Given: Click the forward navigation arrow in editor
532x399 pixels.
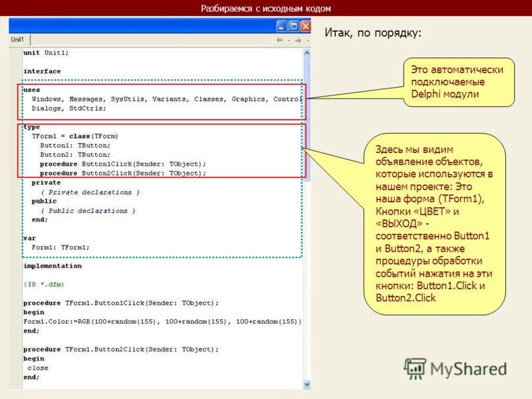Looking at the screenshot, I should pyautogui.click(x=298, y=41).
